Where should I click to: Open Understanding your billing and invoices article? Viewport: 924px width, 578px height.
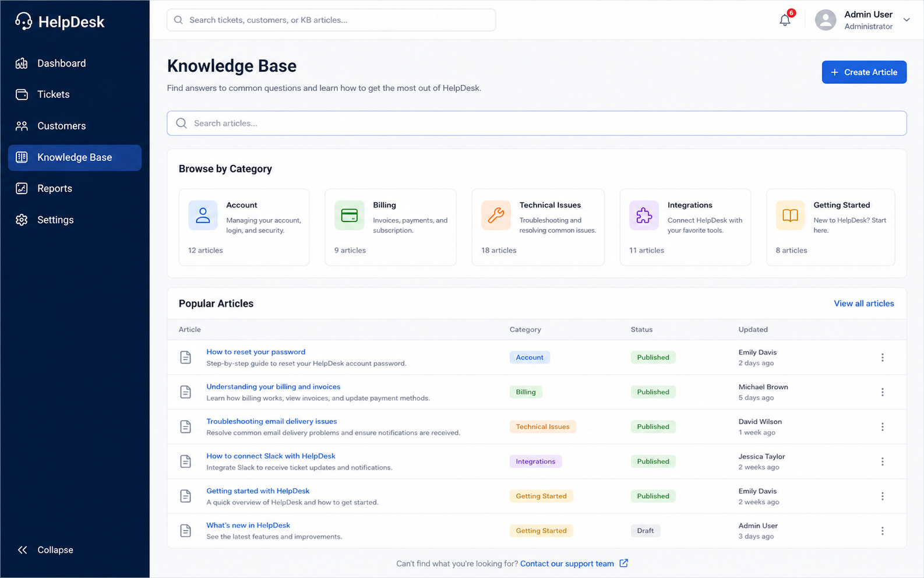point(273,386)
